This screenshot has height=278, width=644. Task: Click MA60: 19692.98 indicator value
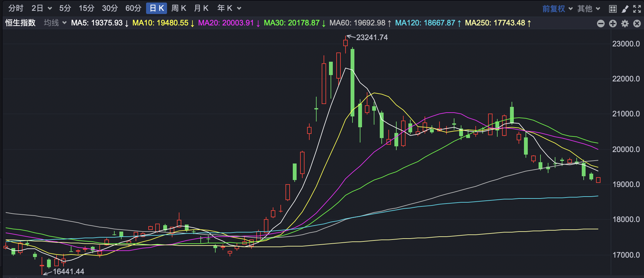click(x=360, y=23)
